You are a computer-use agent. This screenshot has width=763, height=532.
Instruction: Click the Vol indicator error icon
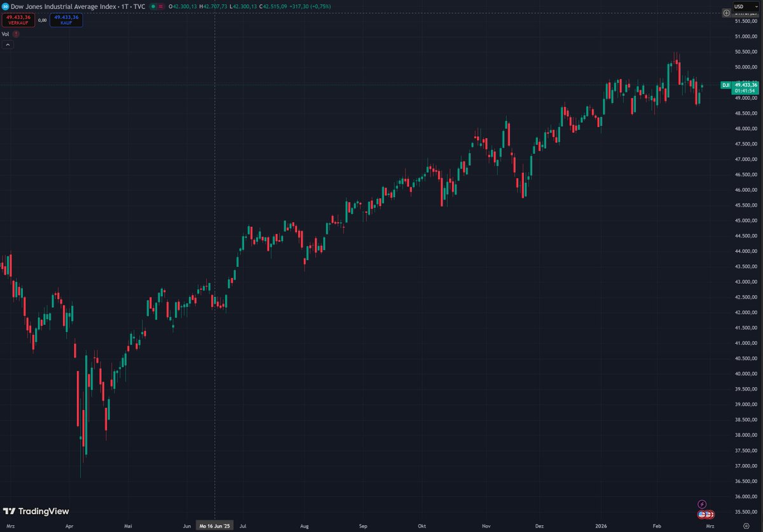point(15,34)
